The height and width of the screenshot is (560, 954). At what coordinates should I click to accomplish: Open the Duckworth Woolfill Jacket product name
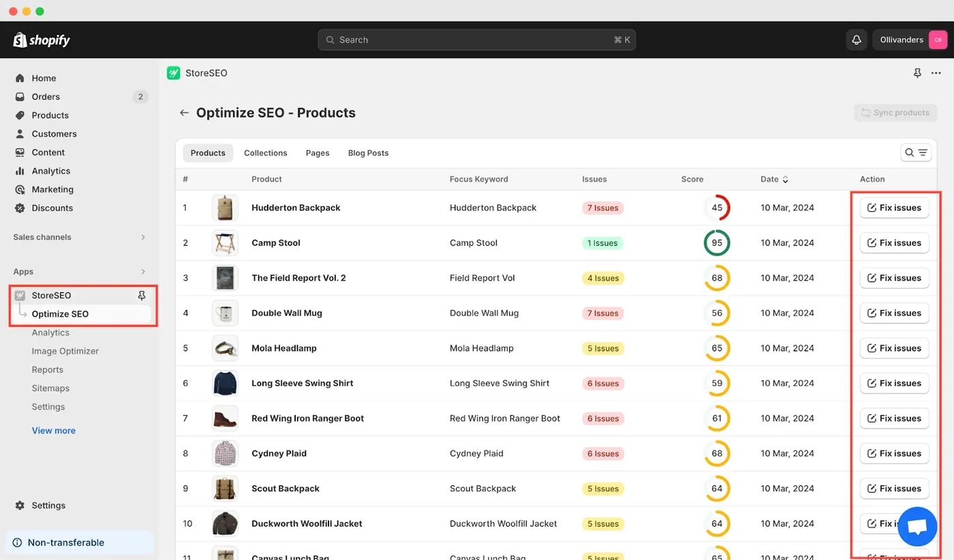[307, 524]
